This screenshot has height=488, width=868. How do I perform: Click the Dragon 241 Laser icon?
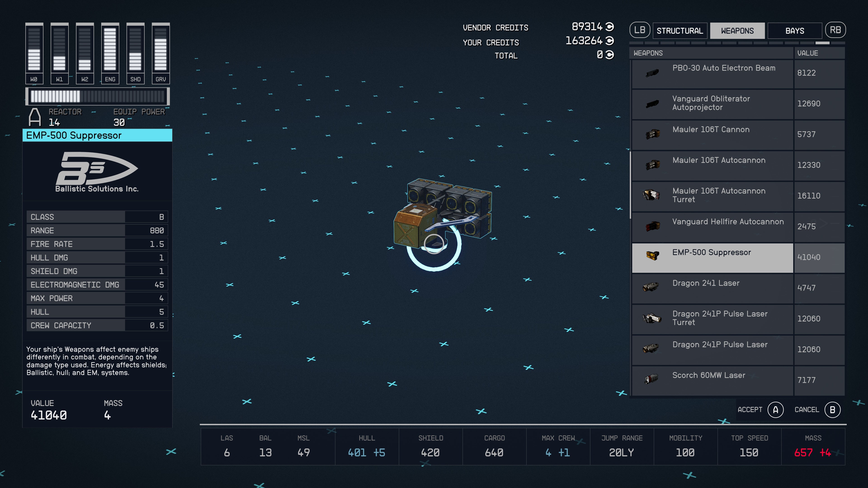(x=651, y=287)
